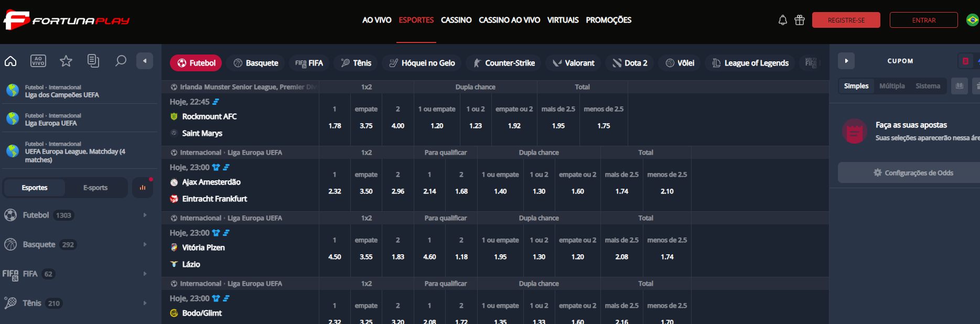This screenshot has height=324, width=980.
Task: Open the bet slip documents icon in sidebar
Action: (x=93, y=61)
